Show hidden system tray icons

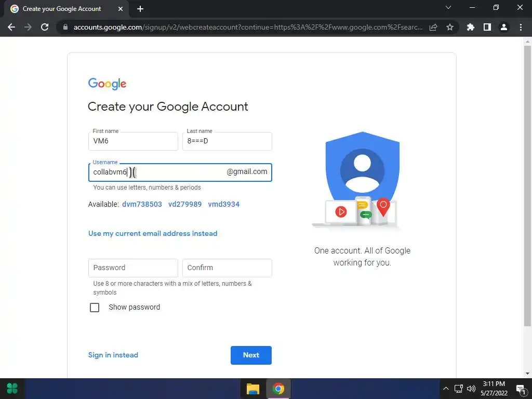pyautogui.click(x=446, y=389)
